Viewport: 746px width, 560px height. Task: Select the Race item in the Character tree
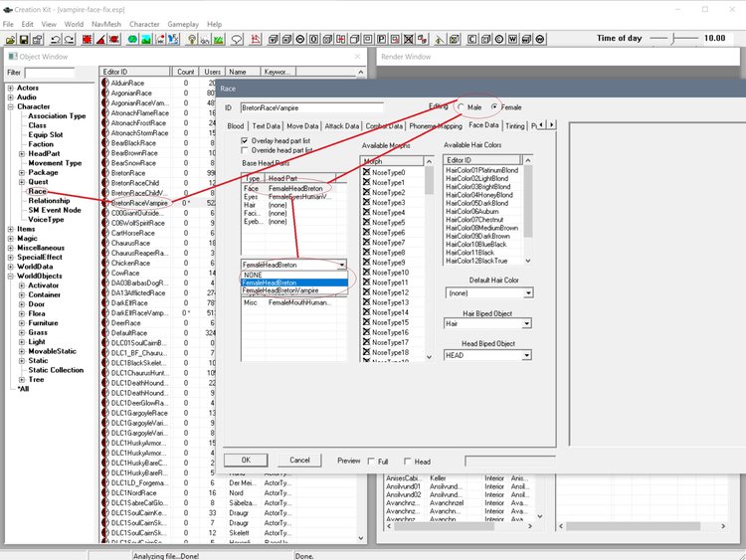coord(37,191)
